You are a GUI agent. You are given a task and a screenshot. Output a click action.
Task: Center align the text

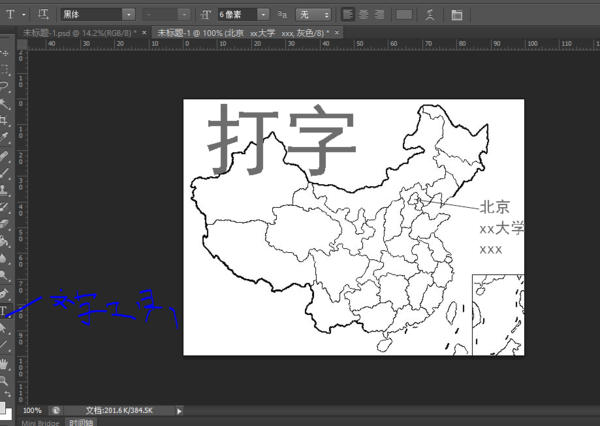coord(364,15)
